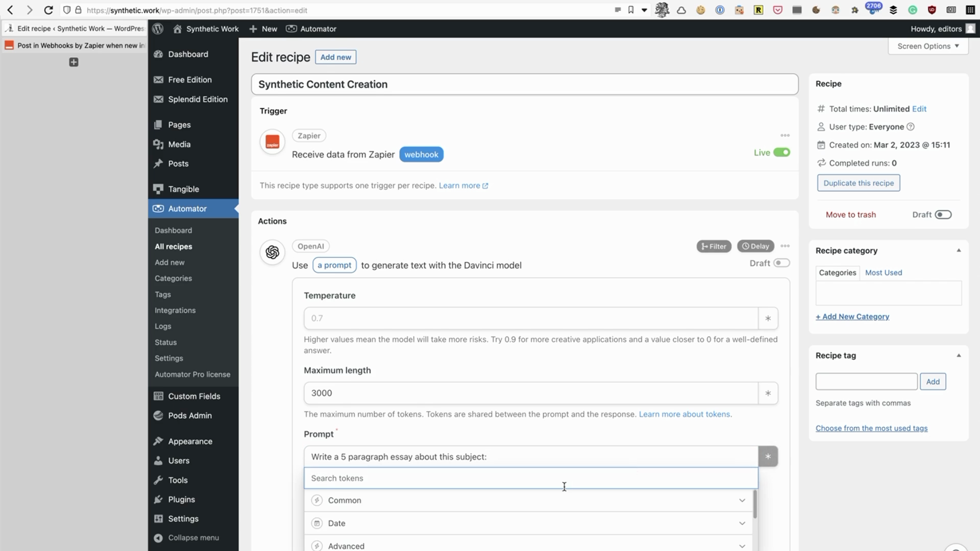Switch to the Post in Webhooks by Zapier tab
Viewport: 980px width, 551px height.
(75, 45)
